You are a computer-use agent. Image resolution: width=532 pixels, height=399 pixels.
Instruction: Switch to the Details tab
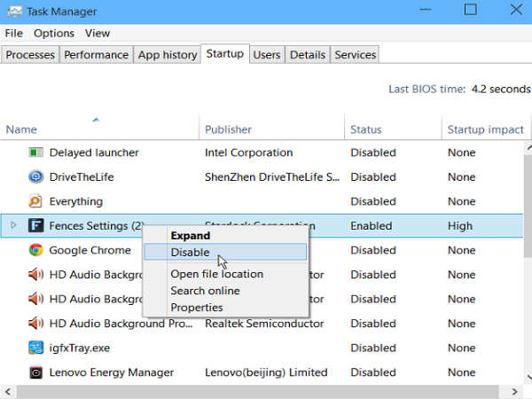pyautogui.click(x=308, y=55)
